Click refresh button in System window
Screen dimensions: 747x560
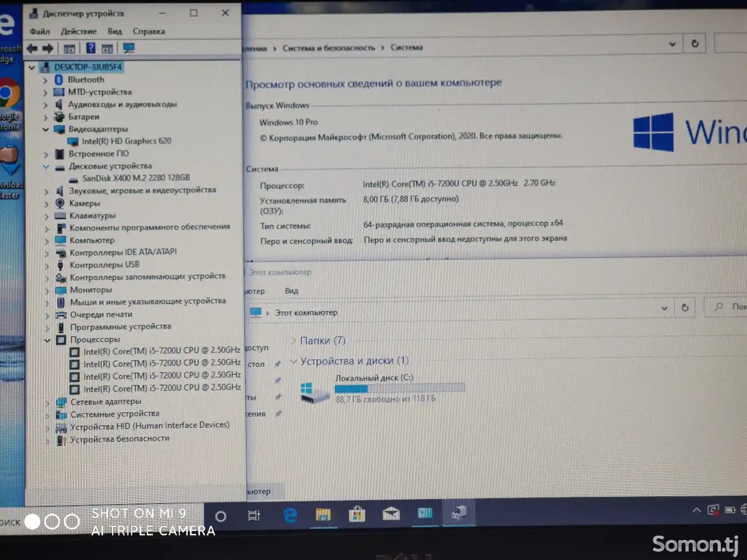coord(694,43)
